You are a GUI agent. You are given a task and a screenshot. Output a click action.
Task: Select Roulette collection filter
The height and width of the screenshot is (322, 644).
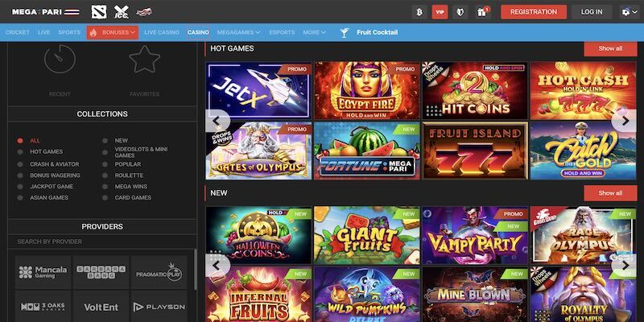click(x=129, y=175)
